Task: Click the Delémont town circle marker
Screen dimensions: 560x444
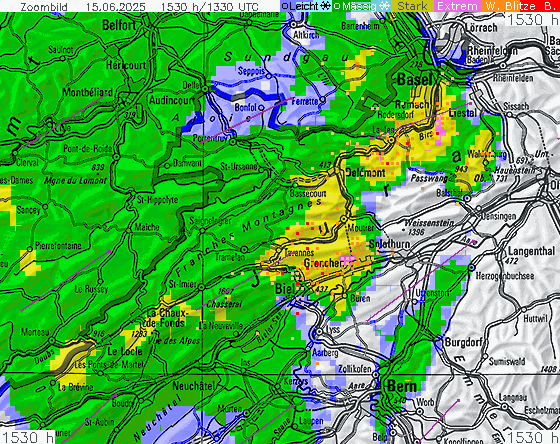Action: point(331,172)
